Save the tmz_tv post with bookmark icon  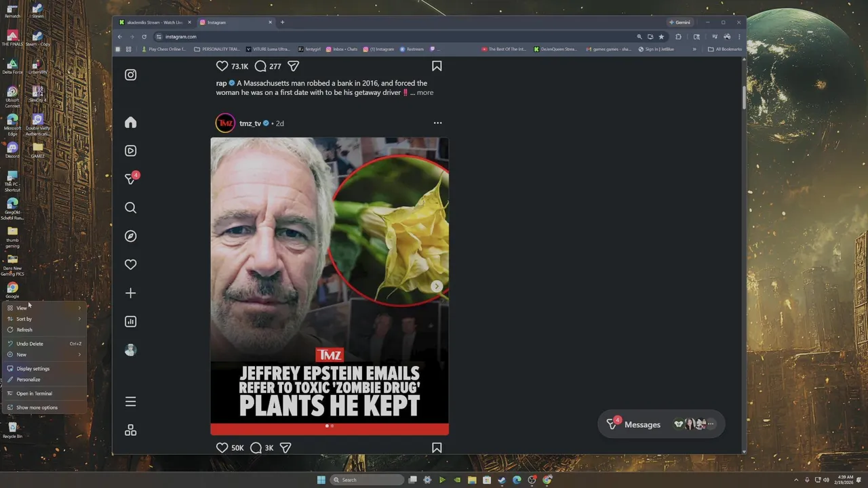point(437,448)
